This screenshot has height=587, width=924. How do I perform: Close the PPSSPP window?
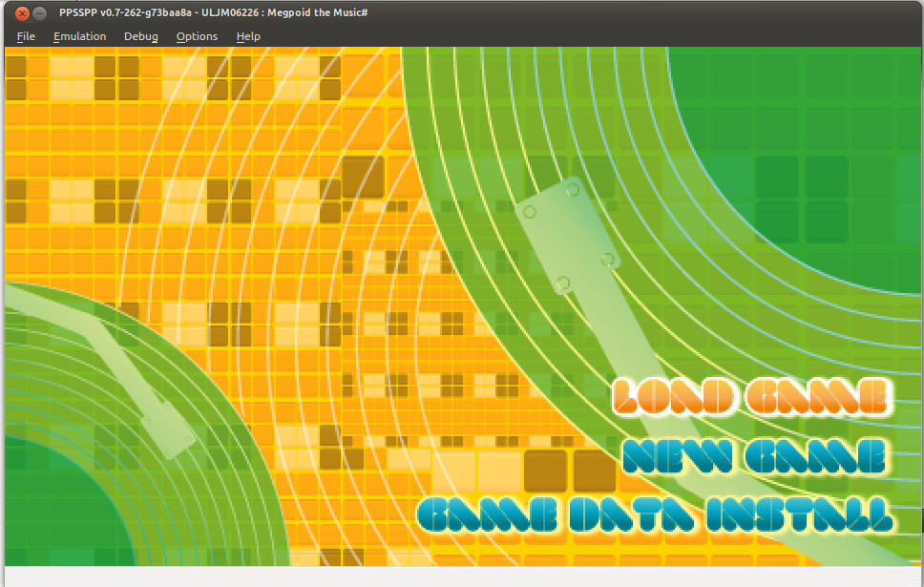21,13
